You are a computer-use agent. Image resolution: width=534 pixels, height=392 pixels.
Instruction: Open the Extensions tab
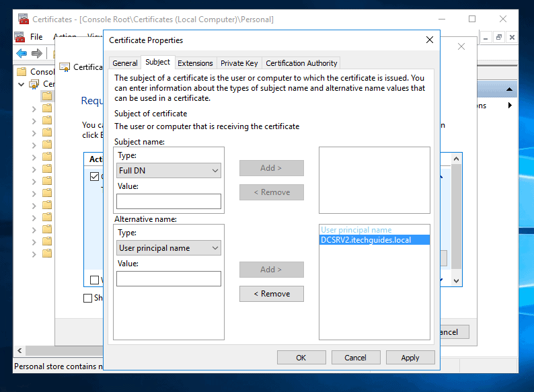tap(195, 63)
